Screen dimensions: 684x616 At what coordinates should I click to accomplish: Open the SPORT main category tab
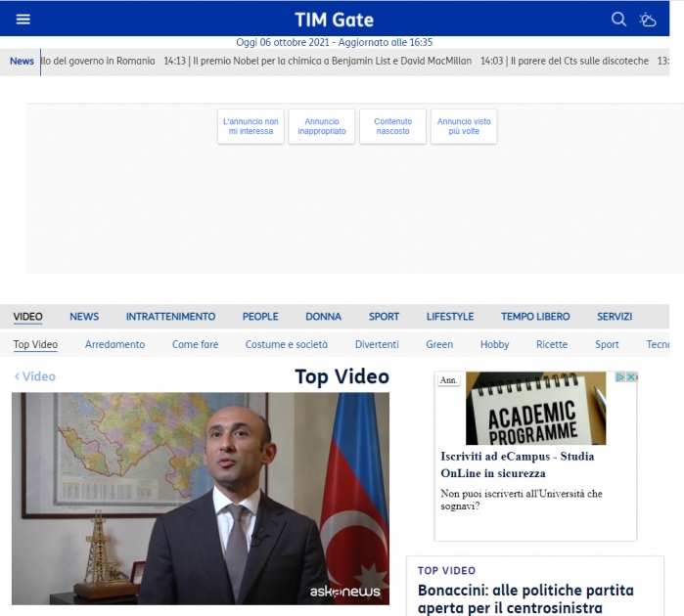(384, 317)
